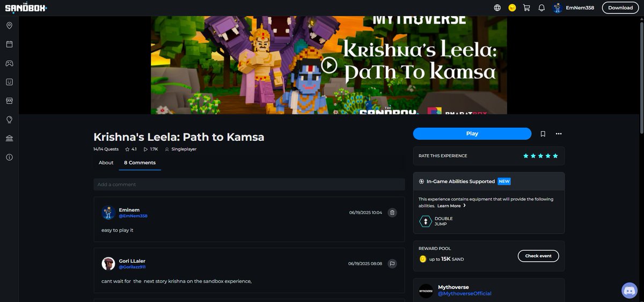Rate the experience two stars
Screen dimensions: 644x302
click(x=533, y=156)
